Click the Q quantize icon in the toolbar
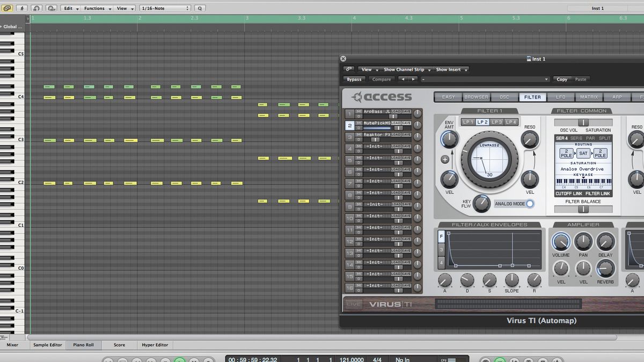 click(200, 8)
